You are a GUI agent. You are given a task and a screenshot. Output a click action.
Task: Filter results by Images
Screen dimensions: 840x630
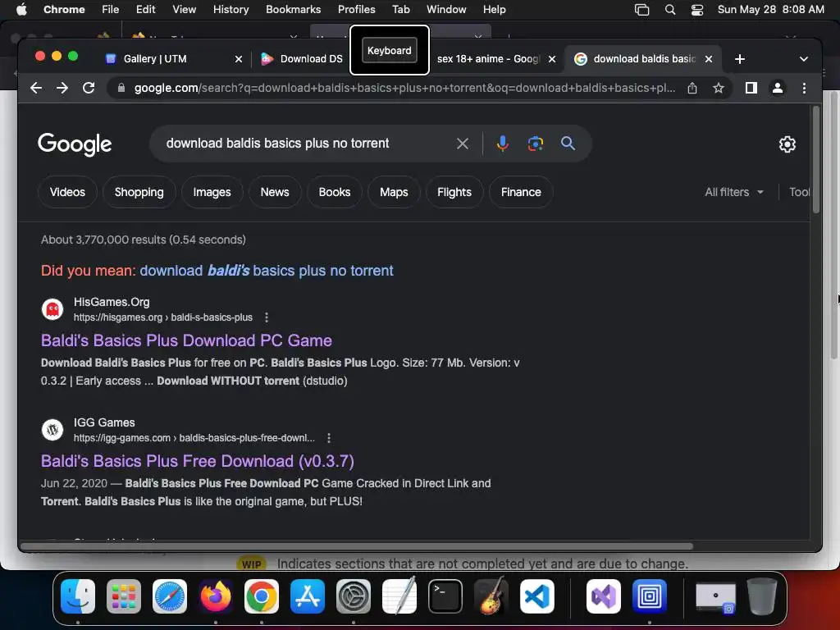point(212,192)
